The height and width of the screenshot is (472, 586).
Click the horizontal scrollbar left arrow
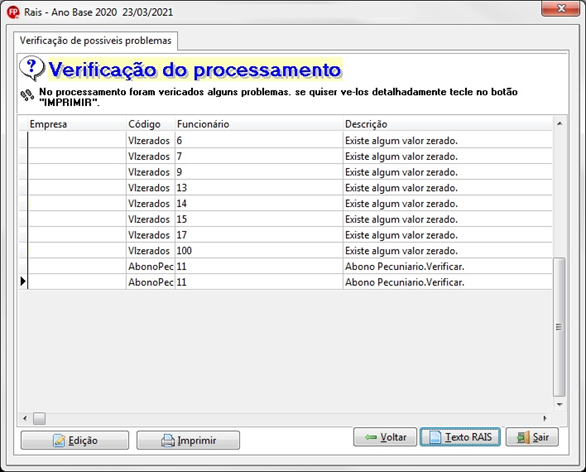[25, 418]
